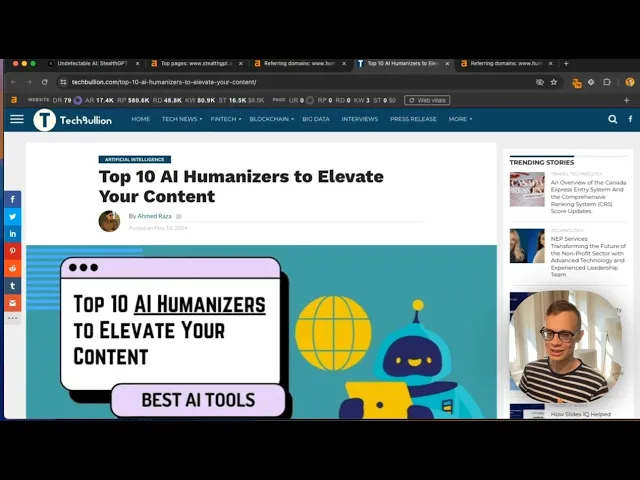The height and width of the screenshot is (480, 640).
Task: Open a new browser tab with plus
Action: coord(566,63)
